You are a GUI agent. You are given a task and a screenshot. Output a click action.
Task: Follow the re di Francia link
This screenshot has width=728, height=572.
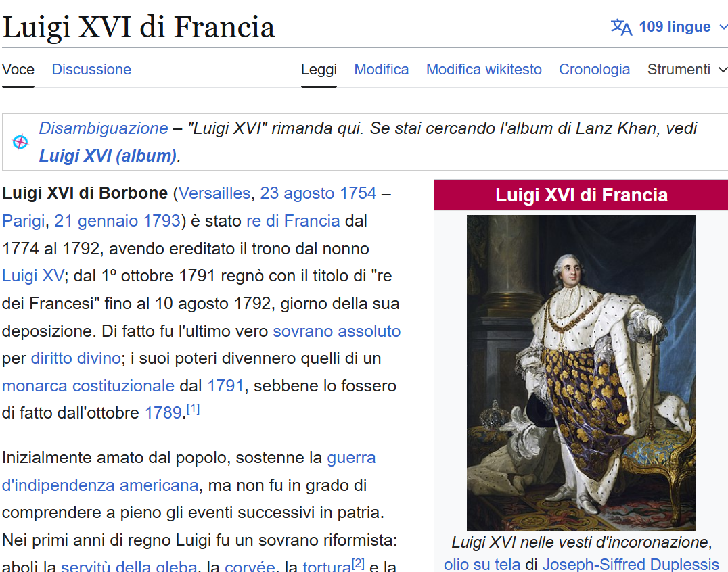click(x=293, y=221)
